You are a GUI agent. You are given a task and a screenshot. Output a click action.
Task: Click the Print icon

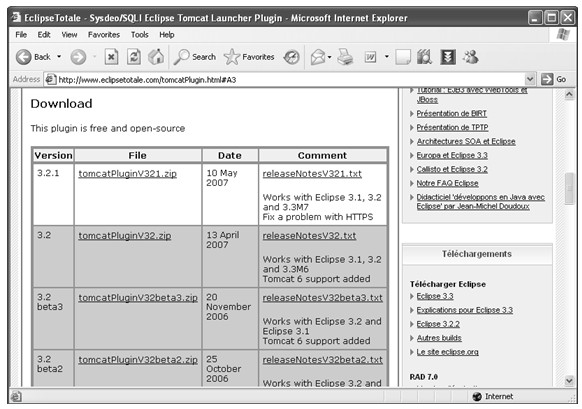[345, 57]
